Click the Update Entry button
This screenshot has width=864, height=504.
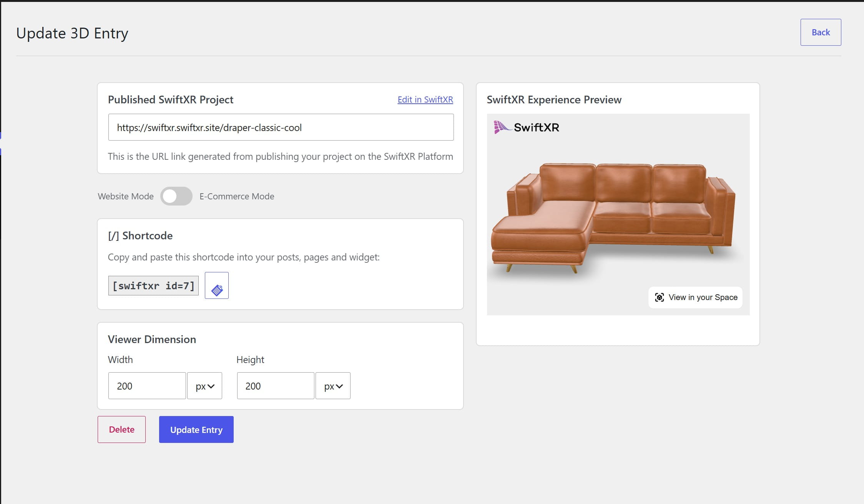click(x=196, y=429)
